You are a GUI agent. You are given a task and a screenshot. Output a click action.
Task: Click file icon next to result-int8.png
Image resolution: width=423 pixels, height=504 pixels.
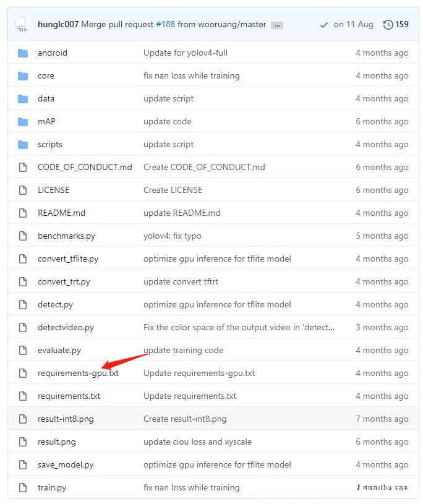(23, 419)
